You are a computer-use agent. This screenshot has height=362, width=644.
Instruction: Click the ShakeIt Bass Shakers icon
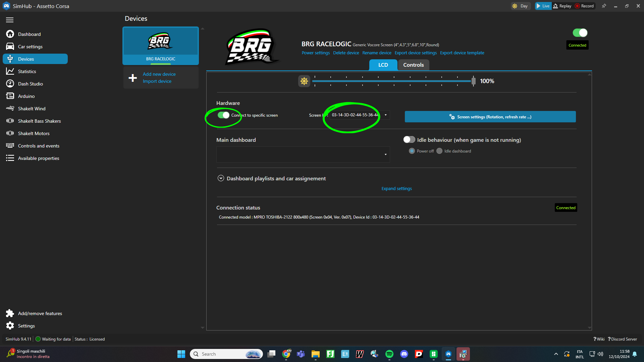pos(10,121)
